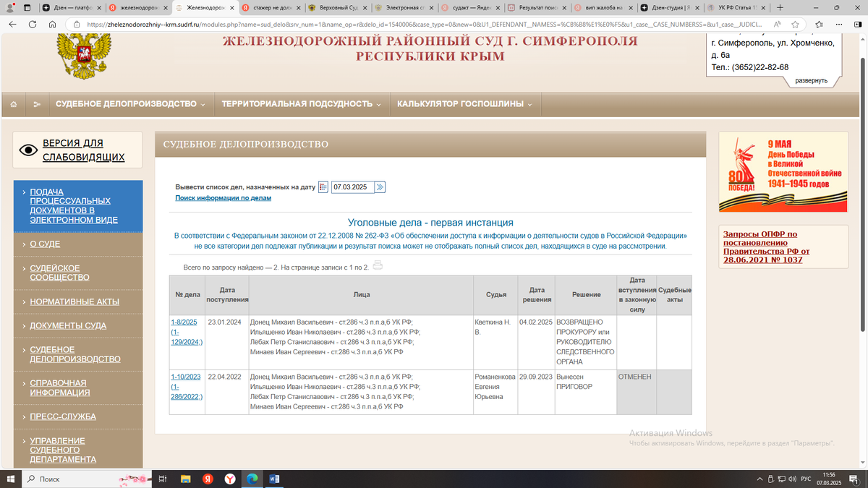Click the eye icon for visually impaired version
Screen dimensions: 868x488
pos(29,150)
